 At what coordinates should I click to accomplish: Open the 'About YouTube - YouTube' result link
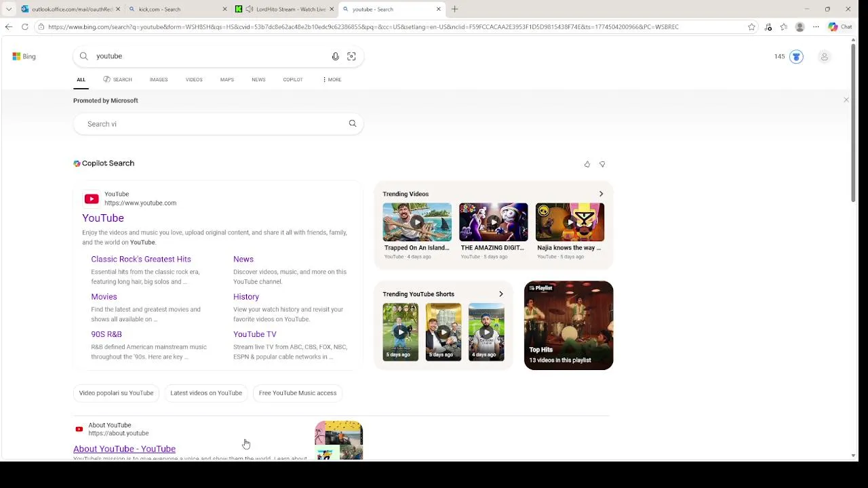click(x=124, y=449)
